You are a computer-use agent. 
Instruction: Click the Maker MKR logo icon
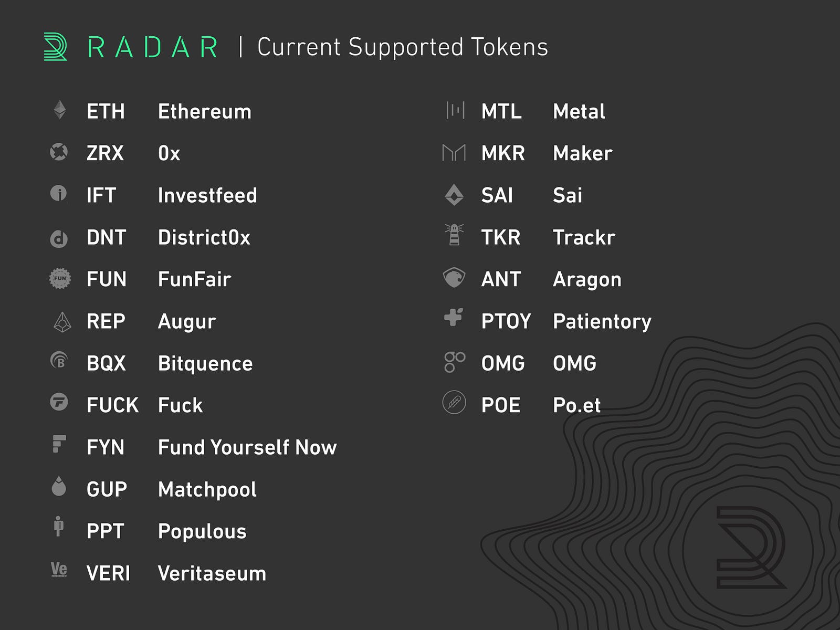[454, 153]
